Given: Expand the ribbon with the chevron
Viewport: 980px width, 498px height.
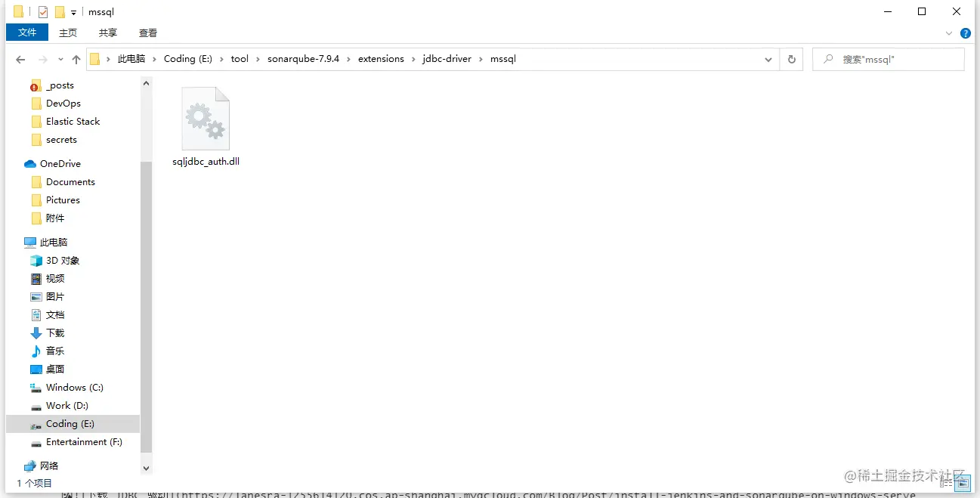Looking at the screenshot, I should pyautogui.click(x=950, y=33).
